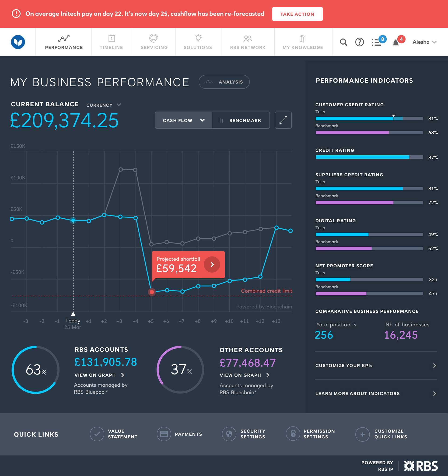Toggle the Analysis view button

click(x=224, y=82)
